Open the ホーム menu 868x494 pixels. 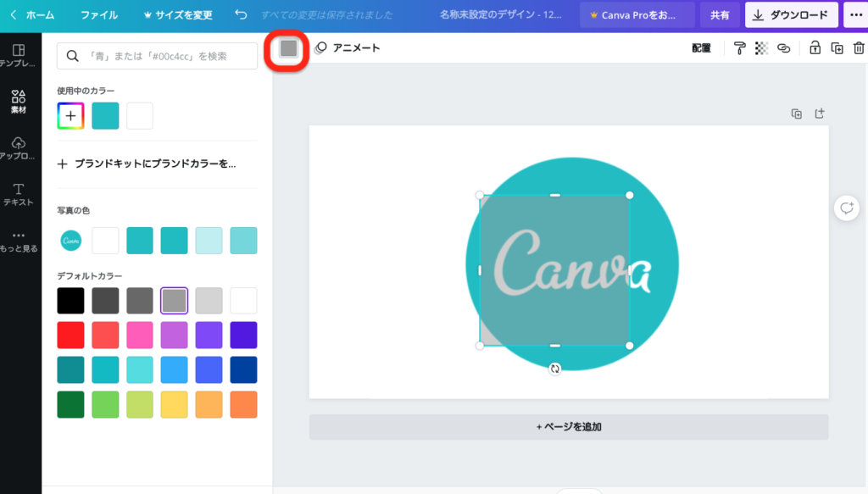click(41, 15)
